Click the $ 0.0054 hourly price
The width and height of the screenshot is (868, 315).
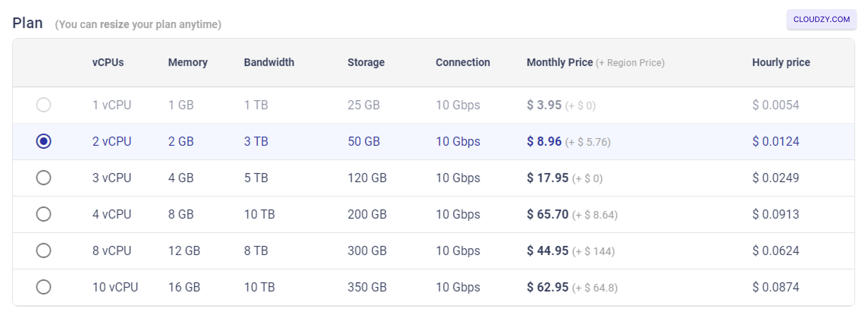(x=776, y=105)
